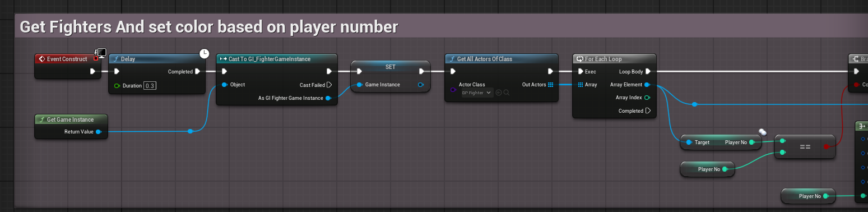
Task: Select the Player No variable node wired to ==
Action: (707, 169)
